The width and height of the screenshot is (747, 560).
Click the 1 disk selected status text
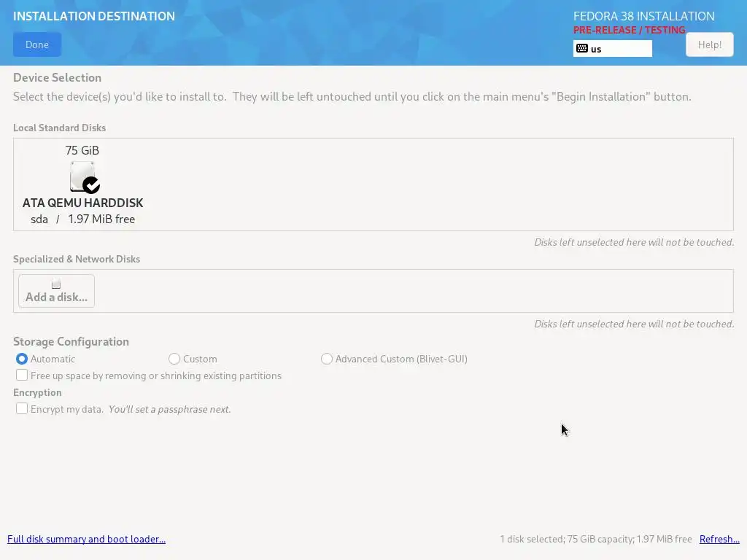pos(596,539)
